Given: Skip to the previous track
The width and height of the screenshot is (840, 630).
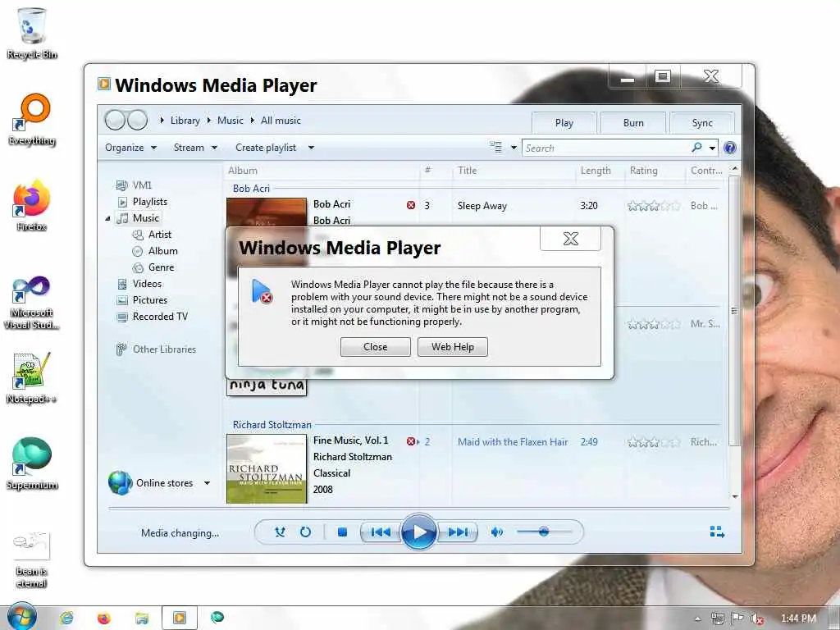Looking at the screenshot, I should (x=381, y=532).
